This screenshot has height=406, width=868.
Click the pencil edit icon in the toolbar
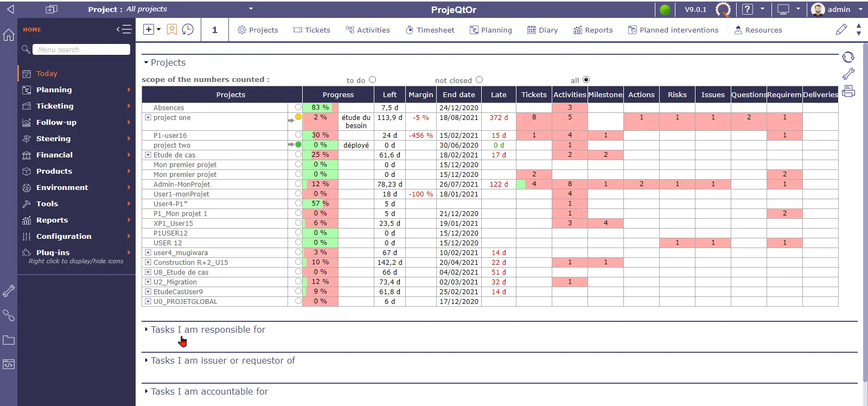841,29
